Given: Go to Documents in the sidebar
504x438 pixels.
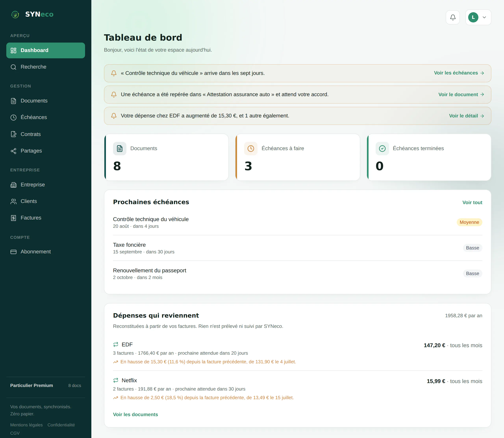Looking at the screenshot, I should [46, 101].
